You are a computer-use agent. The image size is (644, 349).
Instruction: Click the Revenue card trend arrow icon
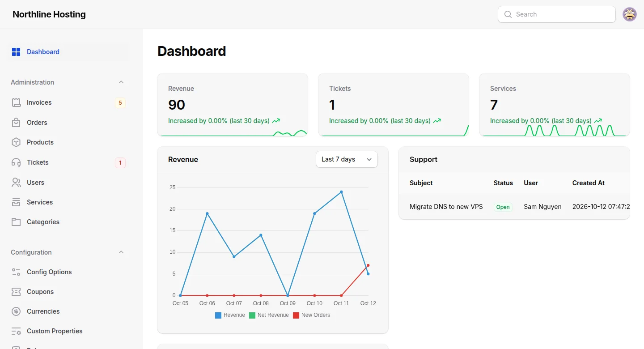276,121
